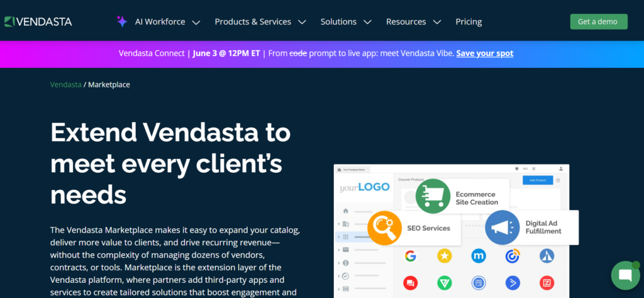Click the orange SEO magnifier icon

click(x=384, y=228)
